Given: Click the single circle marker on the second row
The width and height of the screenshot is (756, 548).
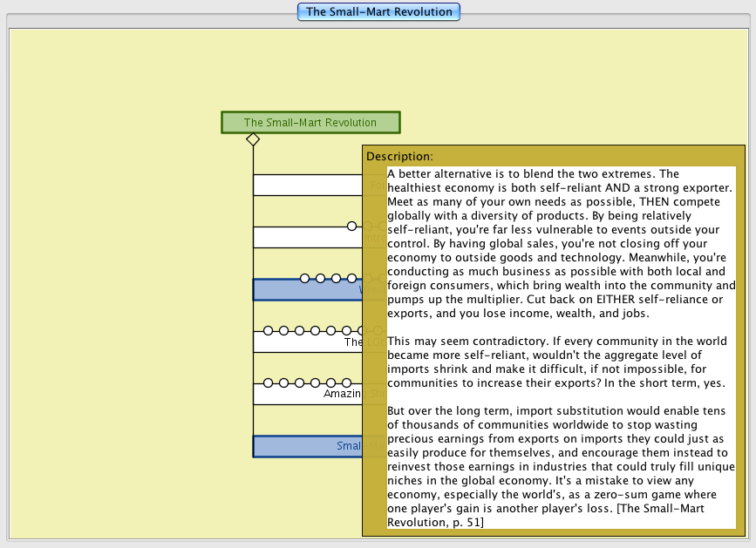Looking at the screenshot, I should coord(352,227).
